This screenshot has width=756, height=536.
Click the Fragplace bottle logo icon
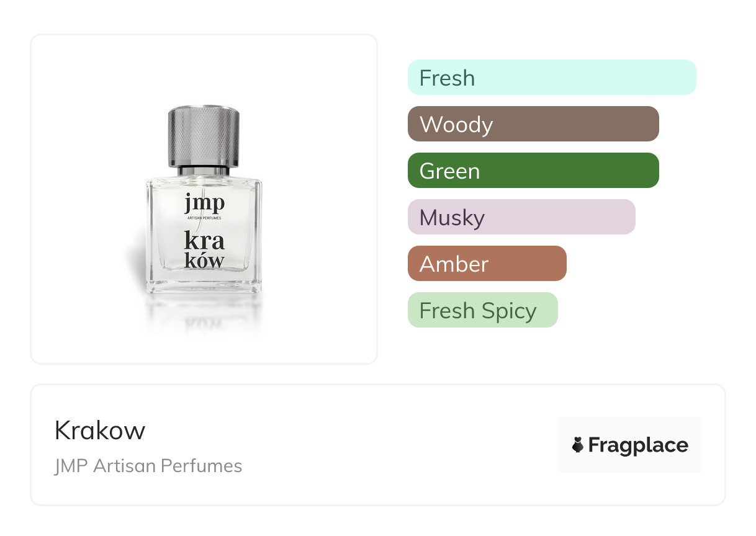click(578, 445)
